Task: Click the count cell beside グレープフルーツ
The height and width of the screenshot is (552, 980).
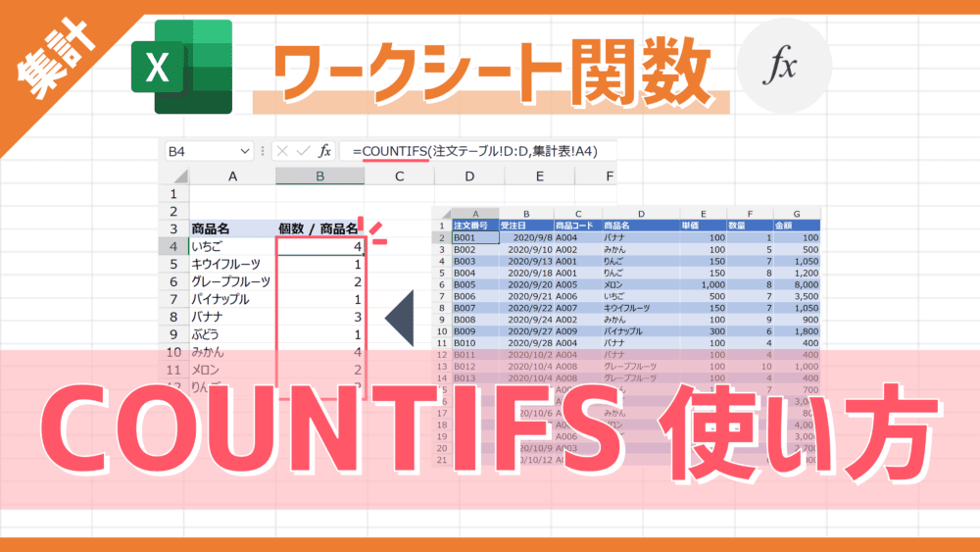Action: click(320, 282)
